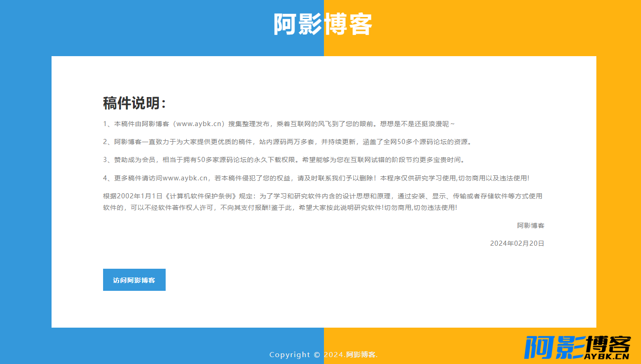Click the 访问阿影博客 button
Viewport: 641px width, 364px height.
(x=134, y=280)
